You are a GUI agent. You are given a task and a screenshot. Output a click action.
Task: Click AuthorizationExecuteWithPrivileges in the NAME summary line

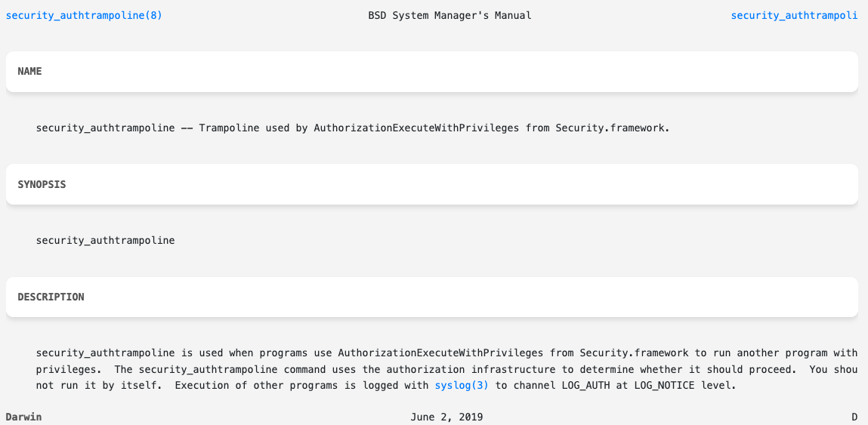[x=416, y=128]
